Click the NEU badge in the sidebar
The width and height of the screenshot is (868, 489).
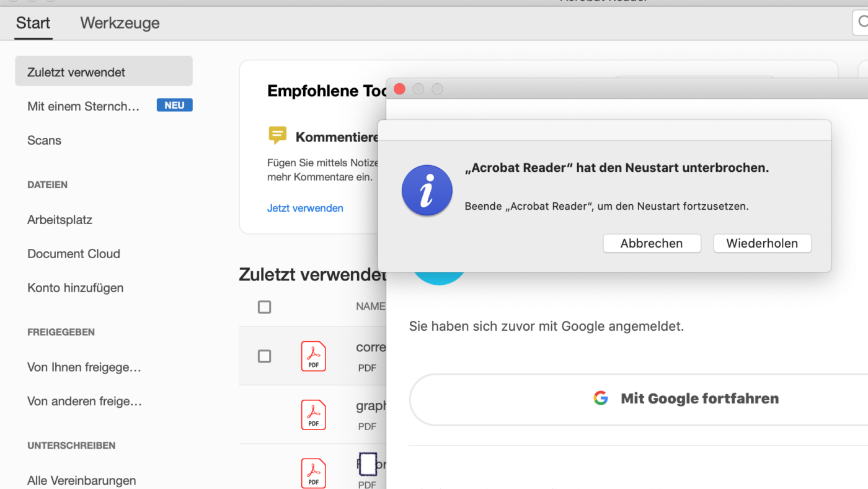pos(174,105)
